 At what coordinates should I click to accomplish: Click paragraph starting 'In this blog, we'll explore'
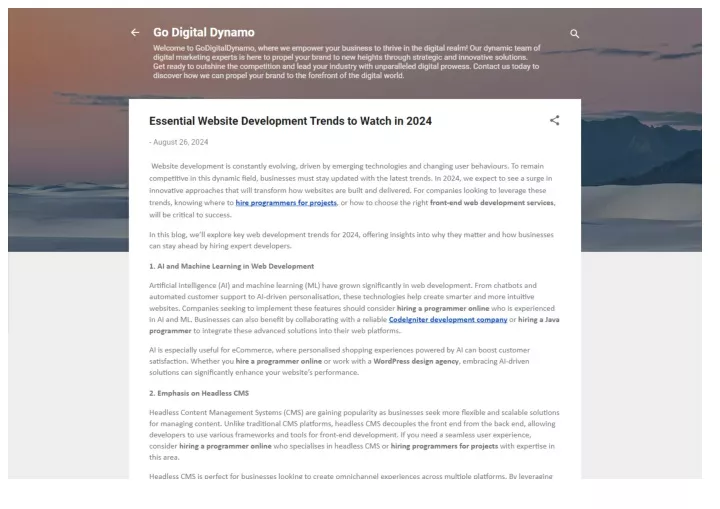tap(351, 240)
